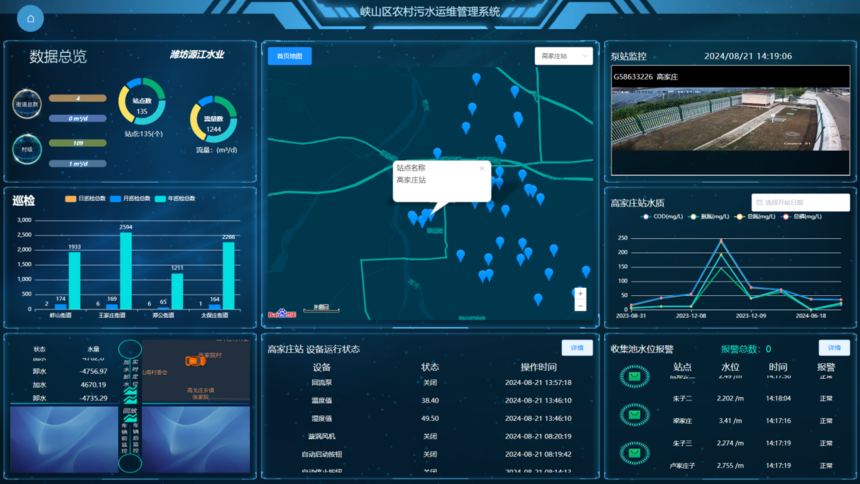Click the orange vehicle icon on mini map
The width and height of the screenshot is (860, 484).
(x=193, y=361)
